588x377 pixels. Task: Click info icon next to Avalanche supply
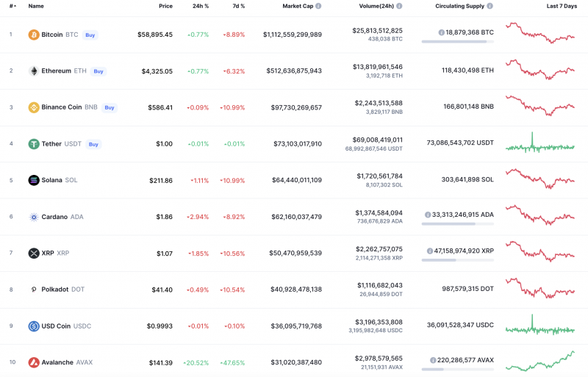tap(433, 360)
